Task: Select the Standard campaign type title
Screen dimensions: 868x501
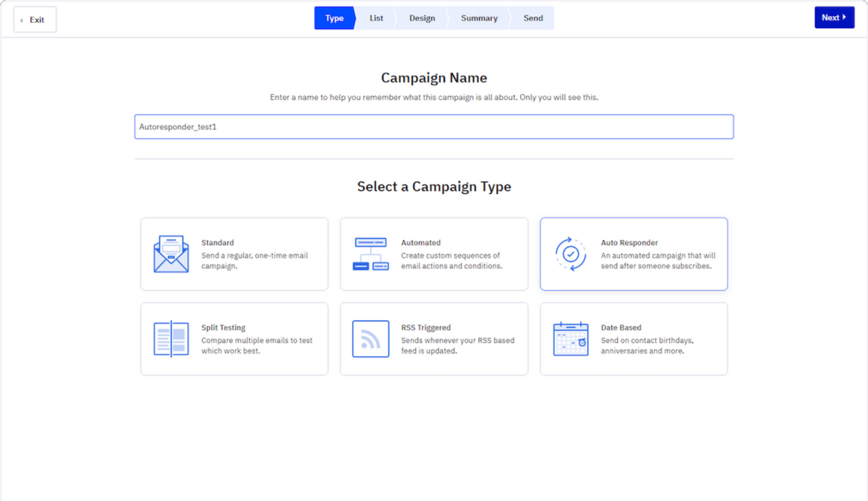Action: 218,243
